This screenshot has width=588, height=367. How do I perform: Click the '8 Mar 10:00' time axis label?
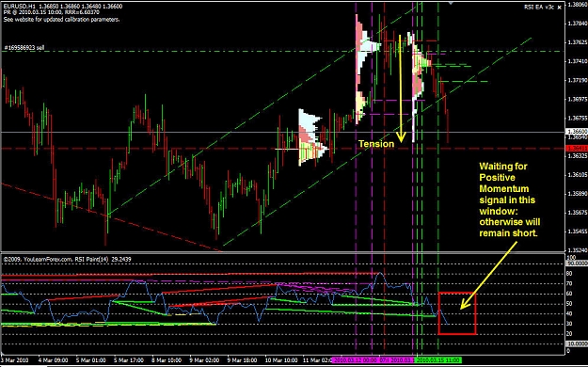(x=167, y=360)
